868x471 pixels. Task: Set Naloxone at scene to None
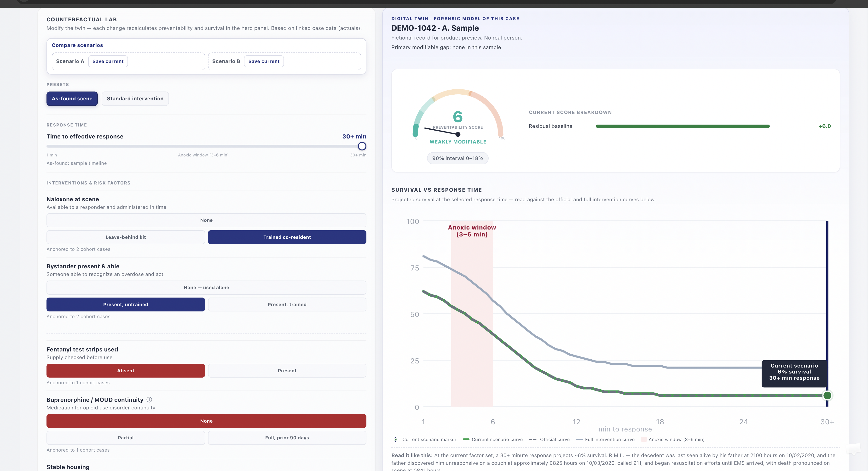[206, 220]
